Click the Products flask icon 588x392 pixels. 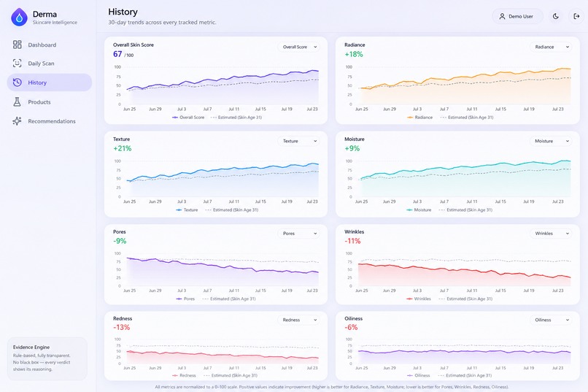click(x=18, y=101)
